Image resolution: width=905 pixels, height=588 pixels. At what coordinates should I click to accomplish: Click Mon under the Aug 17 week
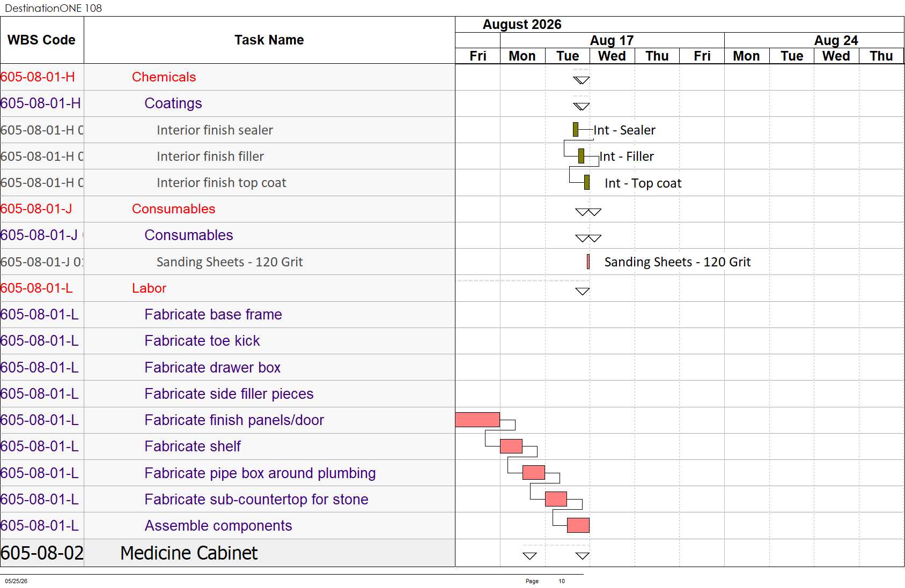pyautogui.click(x=523, y=56)
